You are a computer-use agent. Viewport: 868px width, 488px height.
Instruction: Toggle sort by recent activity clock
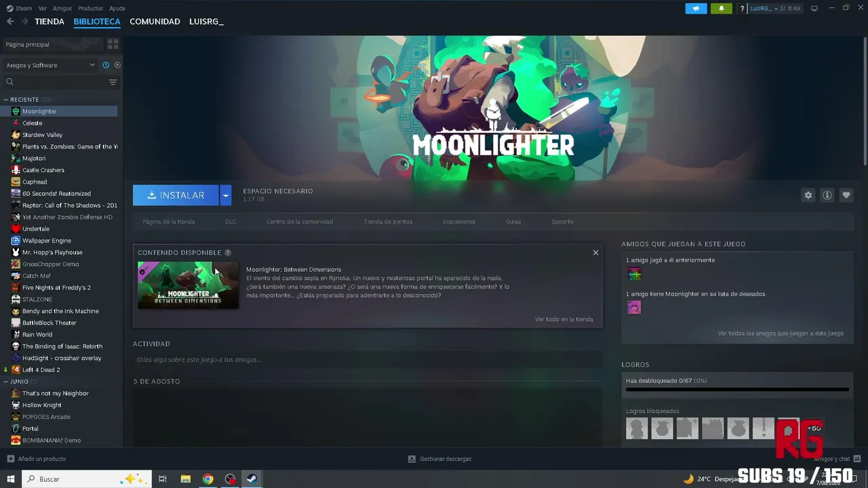tap(106, 65)
